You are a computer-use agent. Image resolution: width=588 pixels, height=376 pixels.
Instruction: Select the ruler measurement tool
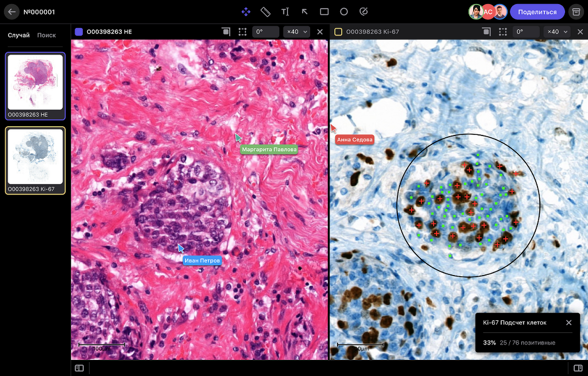coord(265,12)
